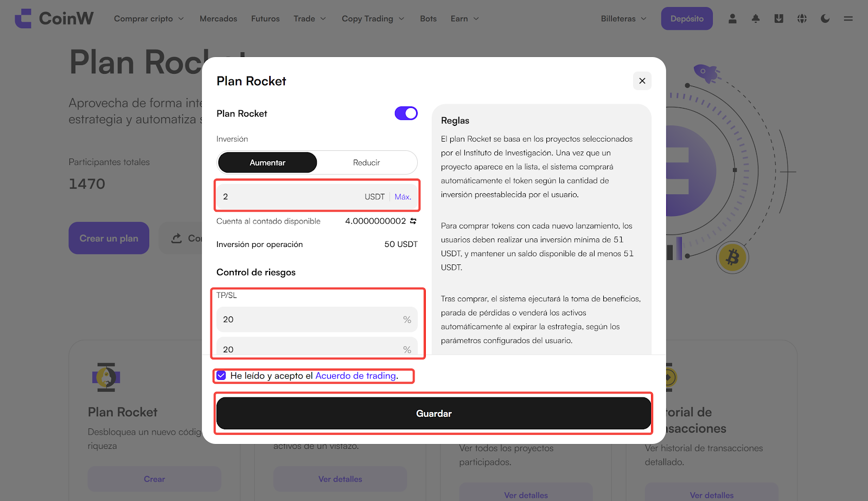The image size is (868, 501).
Task: Open the Futuros menu item
Action: coord(265,18)
